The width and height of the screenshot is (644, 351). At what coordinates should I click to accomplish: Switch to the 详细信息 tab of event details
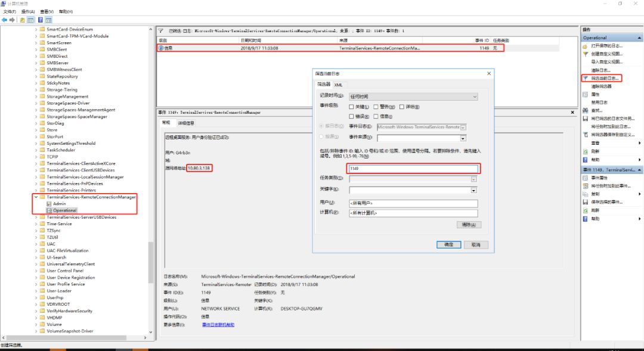(x=186, y=123)
